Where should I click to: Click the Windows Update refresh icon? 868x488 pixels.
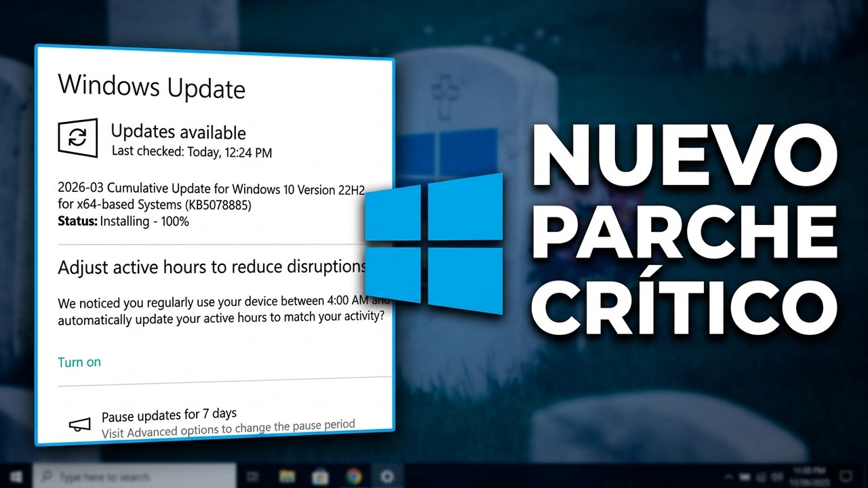77,138
